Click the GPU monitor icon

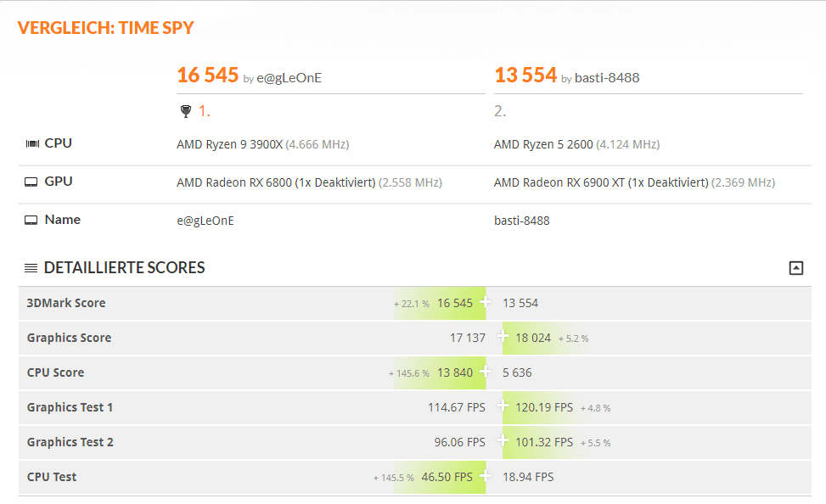coord(31,182)
